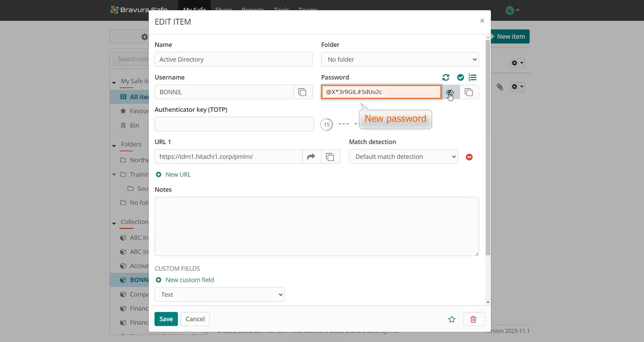644x342 pixels.
Task: Copy the URL 1 value
Action: click(x=330, y=157)
